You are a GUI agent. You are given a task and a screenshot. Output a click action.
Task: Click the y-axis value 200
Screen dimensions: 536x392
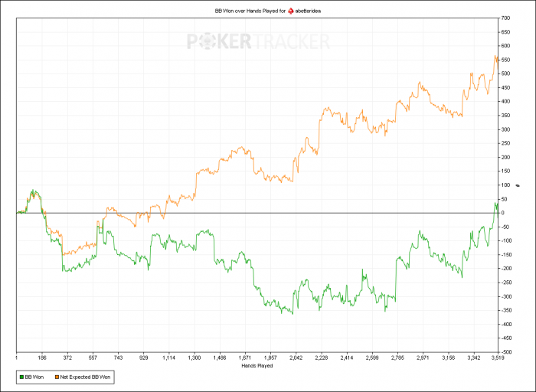(505, 157)
